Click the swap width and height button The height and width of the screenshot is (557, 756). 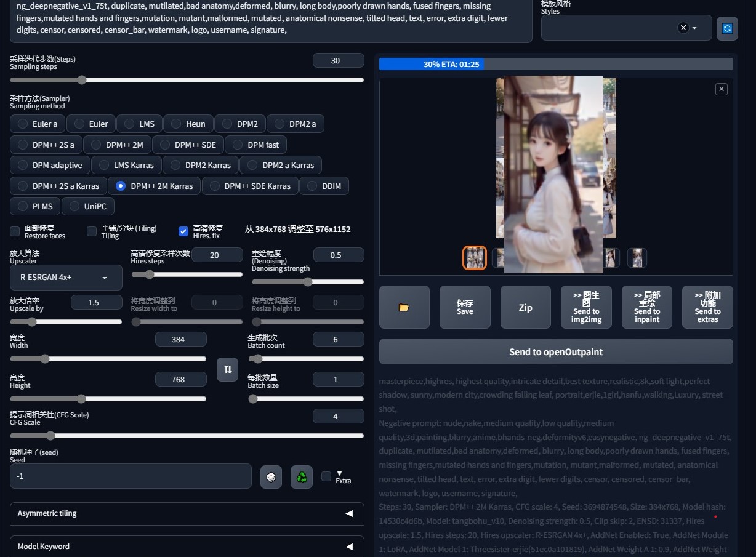point(227,369)
